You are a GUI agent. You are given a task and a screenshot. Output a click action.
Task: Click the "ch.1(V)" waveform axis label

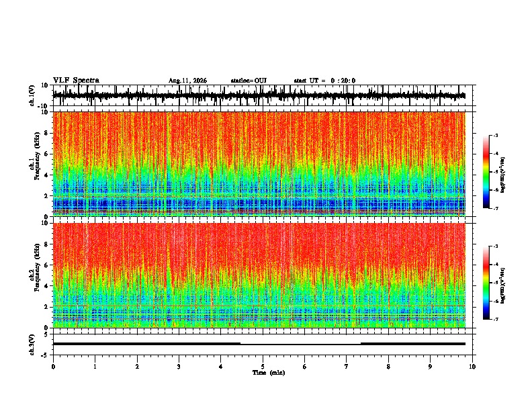32,95
